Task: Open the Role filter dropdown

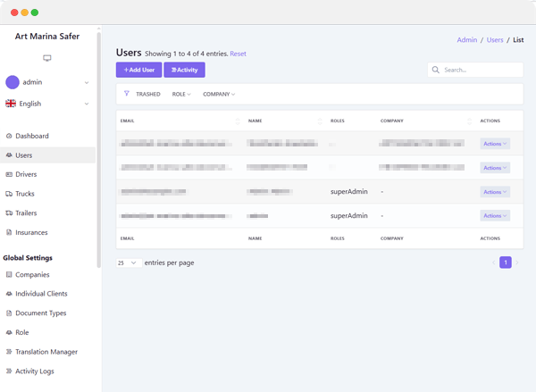Action: tap(181, 94)
